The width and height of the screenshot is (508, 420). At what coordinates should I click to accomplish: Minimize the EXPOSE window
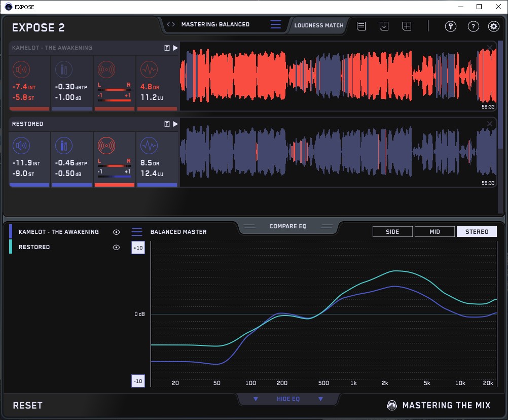click(460, 7)
